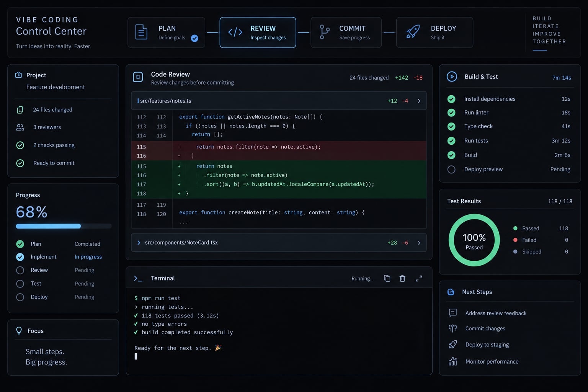The height and width of the screenshot is (392, 588).
Task: Toggle the Review progress circle
Action: pyautogui.click(x=20, y=270)
